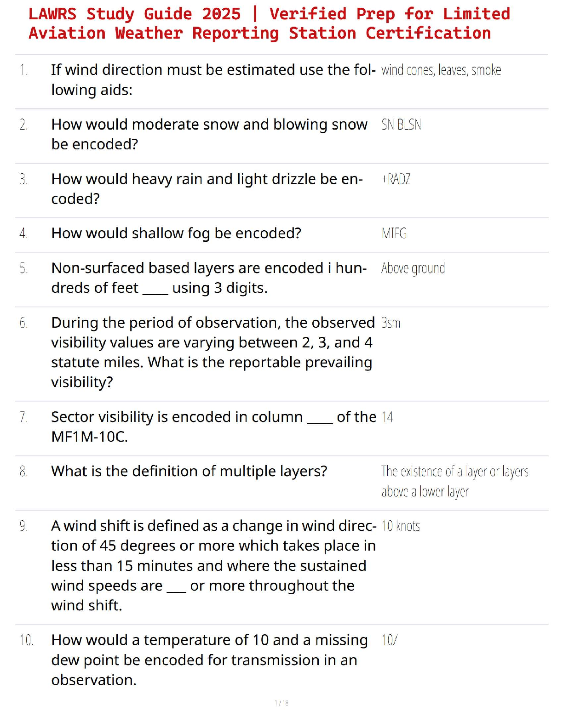Click the sector visibility column answer '14'
The height and width of the screenshot is (728, 563).
click(387, 417)
